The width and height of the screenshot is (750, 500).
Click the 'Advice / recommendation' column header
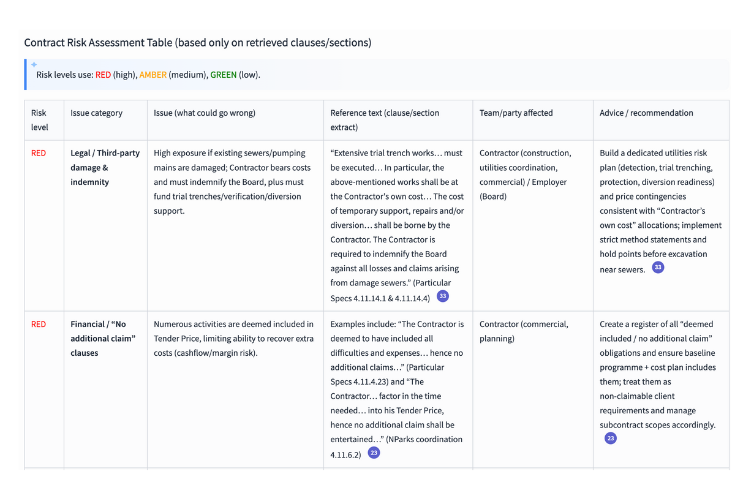tap(646, 113)
